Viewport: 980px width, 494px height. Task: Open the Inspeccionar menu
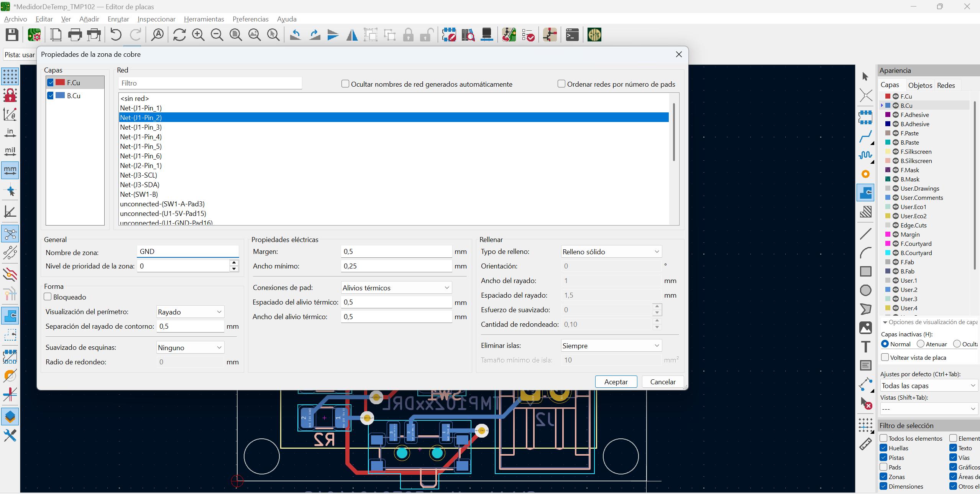point(156,19)
